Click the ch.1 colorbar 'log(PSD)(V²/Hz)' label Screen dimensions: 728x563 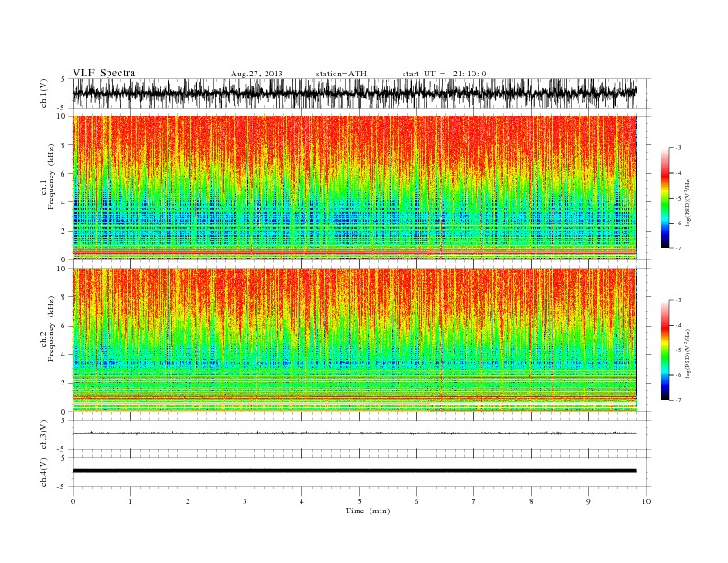pyautogui.click(x=688, y=201)
